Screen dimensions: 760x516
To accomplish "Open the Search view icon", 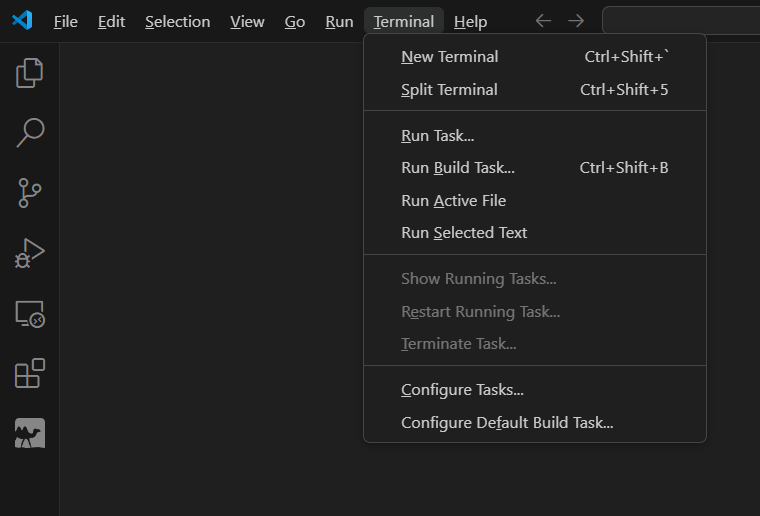I will click(x=30, y=132).
